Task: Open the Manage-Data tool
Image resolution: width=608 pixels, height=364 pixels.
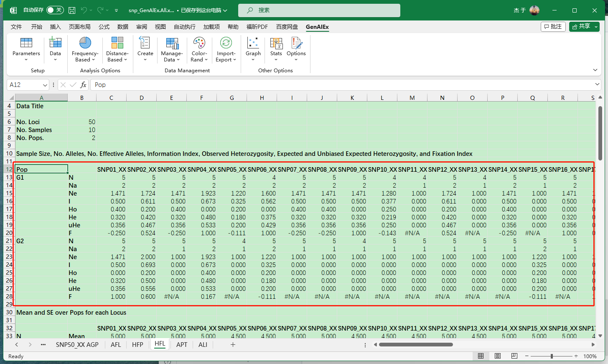Action: (x=172, y=49)
